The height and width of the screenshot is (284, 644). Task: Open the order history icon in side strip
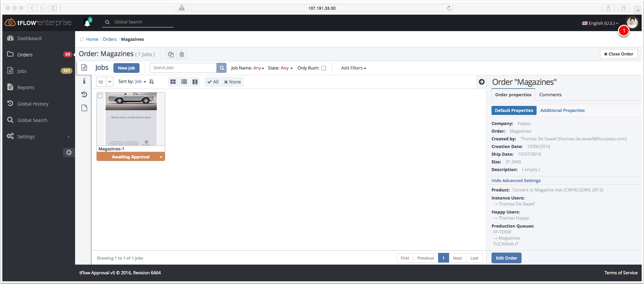(x=84, y=95)
